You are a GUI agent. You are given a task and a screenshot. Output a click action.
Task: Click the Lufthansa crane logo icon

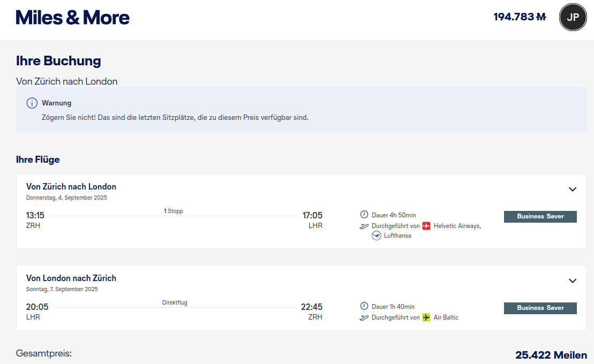tap(377, 236)
